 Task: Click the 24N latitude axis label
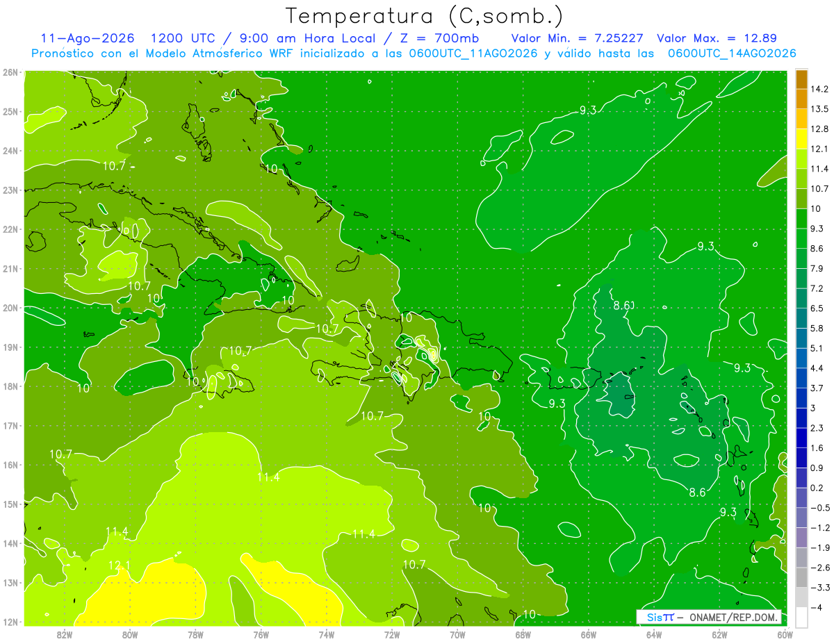(10, 151)
